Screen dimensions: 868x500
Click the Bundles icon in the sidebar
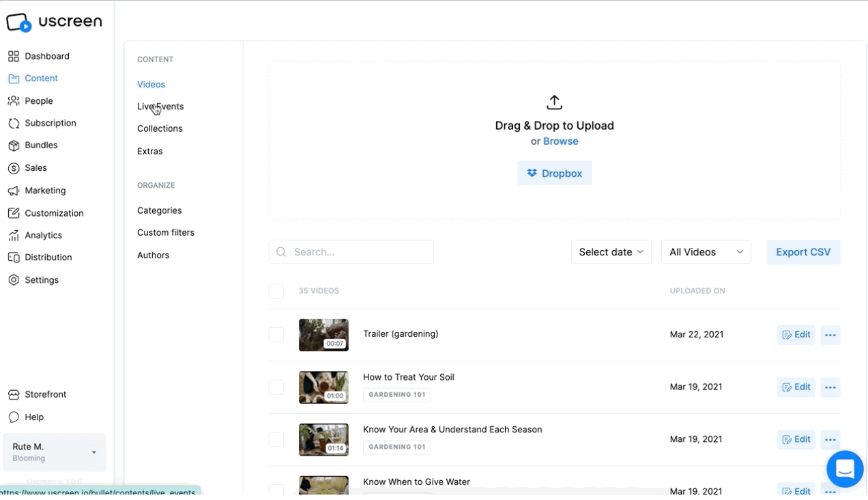[x=12, y=145]
